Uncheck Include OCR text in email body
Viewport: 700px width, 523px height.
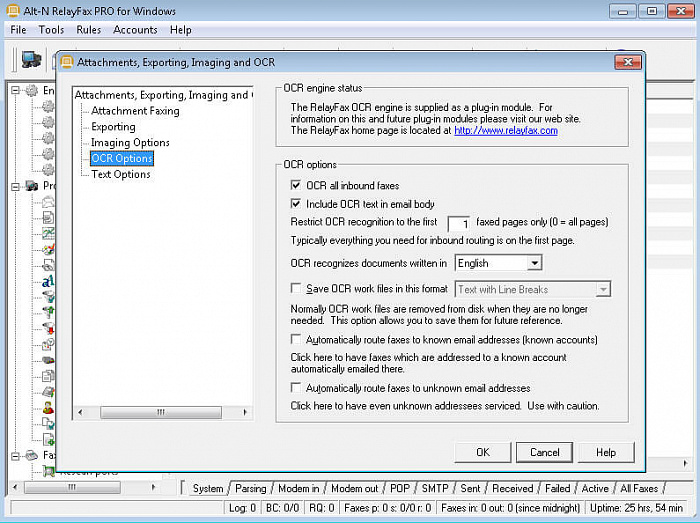pos(296,203)
